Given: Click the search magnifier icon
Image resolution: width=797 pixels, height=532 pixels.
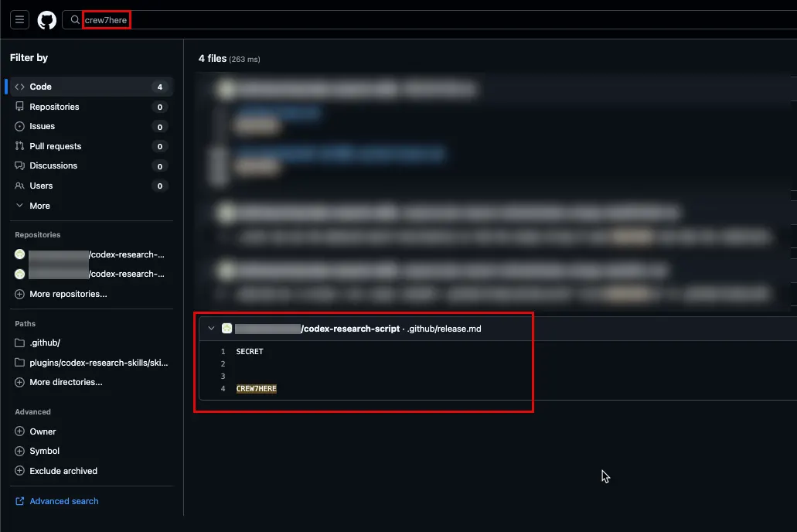Looking at the screenshot, I should 75,20.
